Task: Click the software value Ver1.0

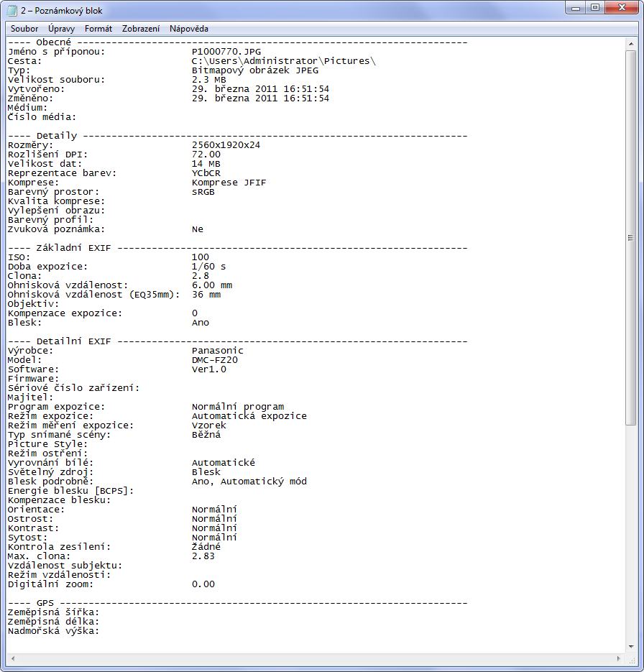Action: point(208,369)
